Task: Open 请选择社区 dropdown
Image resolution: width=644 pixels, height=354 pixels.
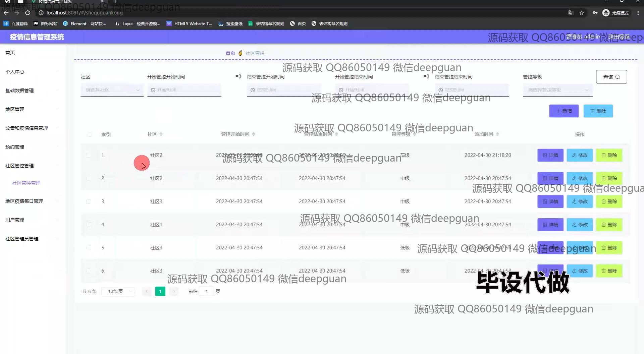Action: 112,90
